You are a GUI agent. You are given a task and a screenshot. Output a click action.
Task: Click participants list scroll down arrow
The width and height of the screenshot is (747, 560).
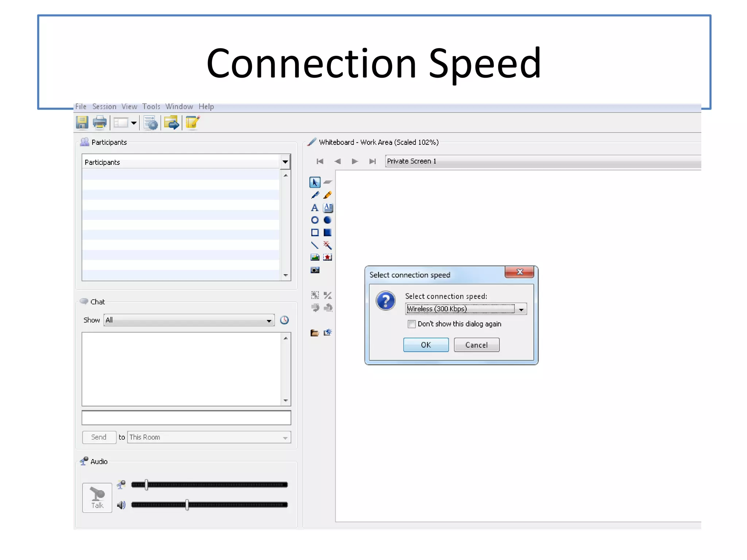(x=286, y=276)
